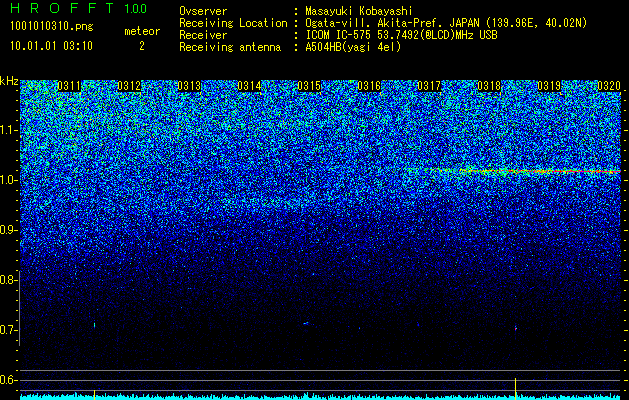
Task: Click the meteor count label
Action: point(142,31)
